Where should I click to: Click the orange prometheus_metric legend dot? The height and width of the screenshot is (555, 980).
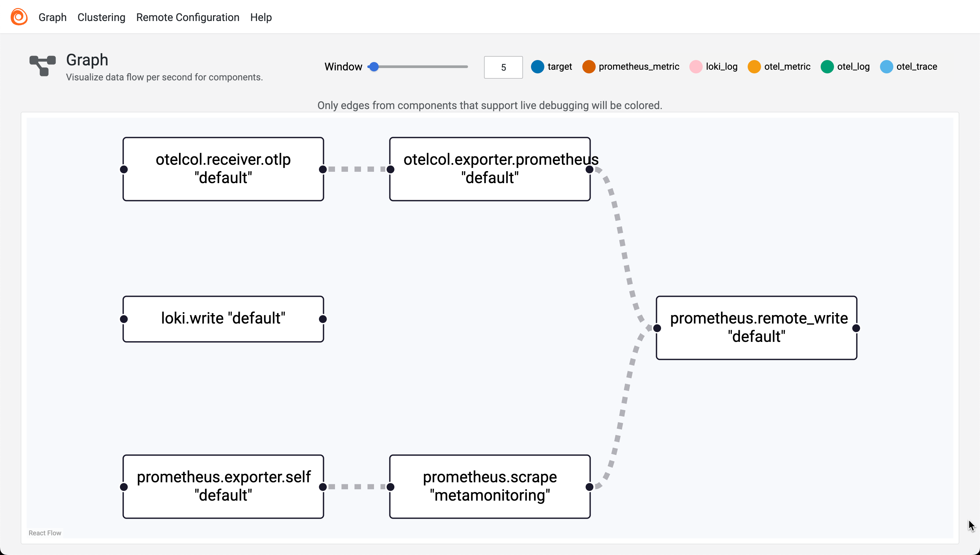588,67
